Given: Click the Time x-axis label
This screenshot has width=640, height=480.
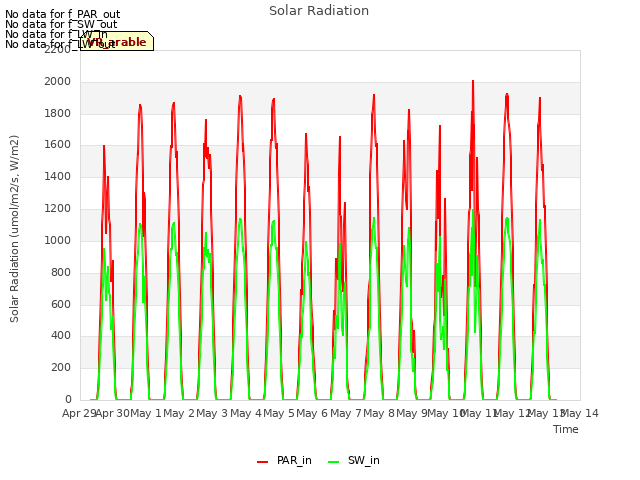Looking at the screenshot, I should point(566,429).
